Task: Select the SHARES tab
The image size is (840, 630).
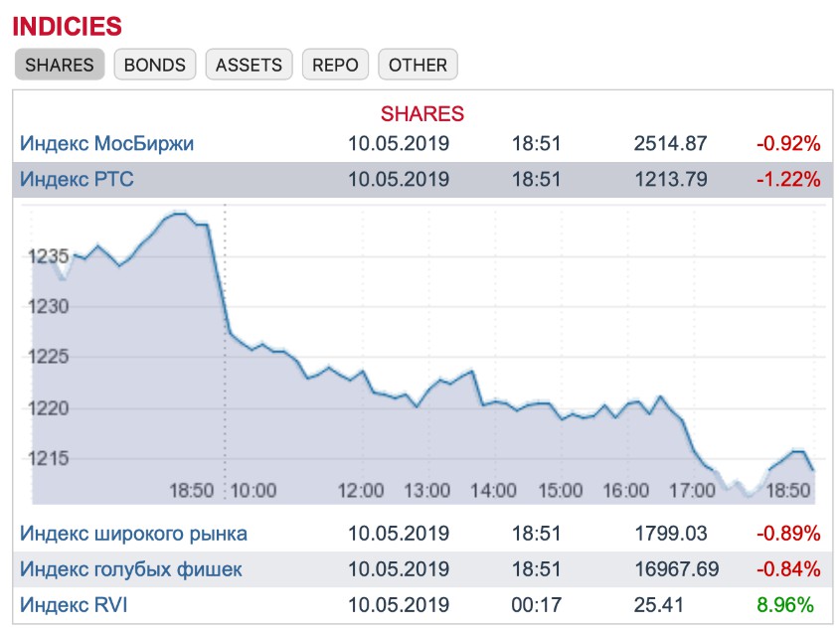Action: coord(60,65)
